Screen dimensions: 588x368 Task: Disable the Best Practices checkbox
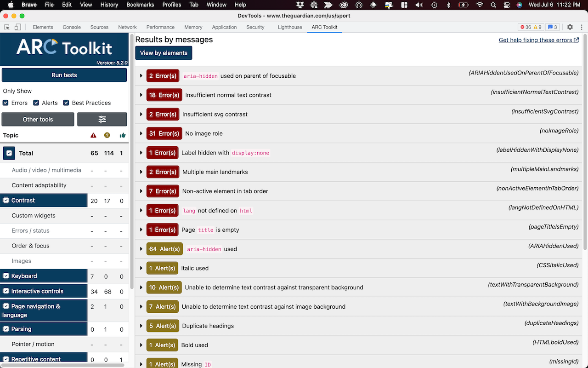[x=65, y=103]
